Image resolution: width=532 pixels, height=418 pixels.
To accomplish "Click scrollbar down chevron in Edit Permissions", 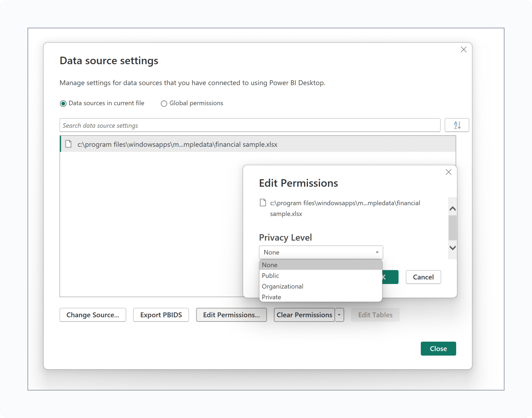I will (452, 248).
